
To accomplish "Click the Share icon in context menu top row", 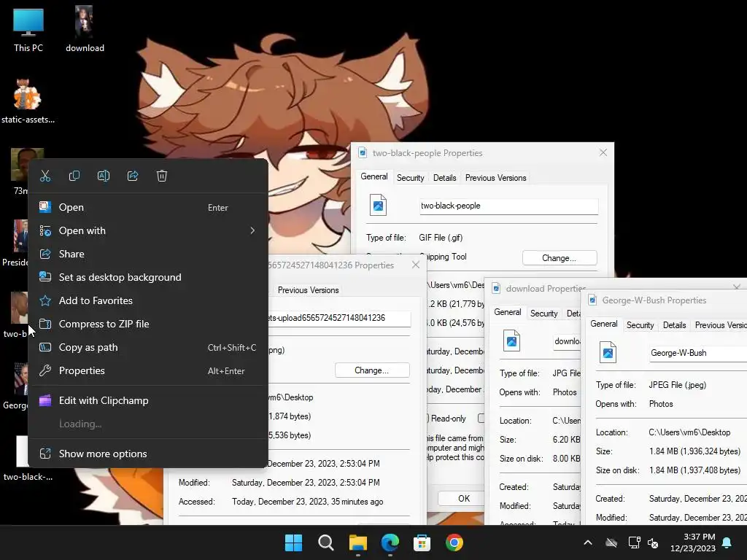I will 133,176.
